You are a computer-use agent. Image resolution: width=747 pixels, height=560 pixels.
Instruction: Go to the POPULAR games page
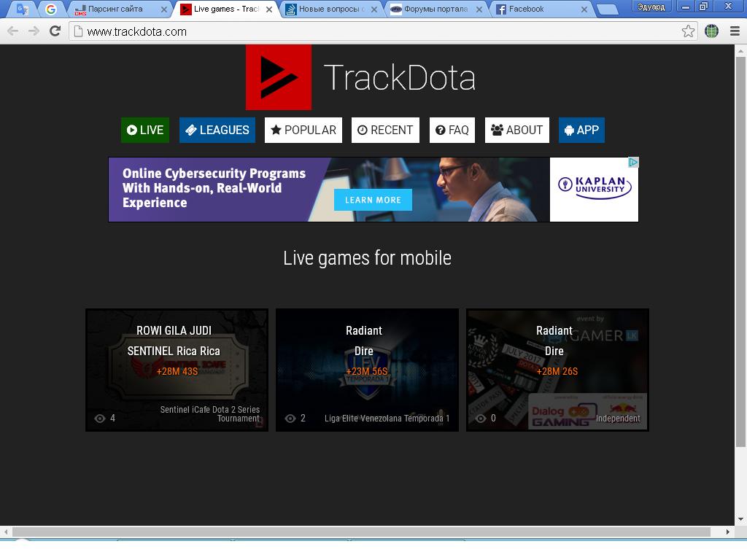[303, 130]
